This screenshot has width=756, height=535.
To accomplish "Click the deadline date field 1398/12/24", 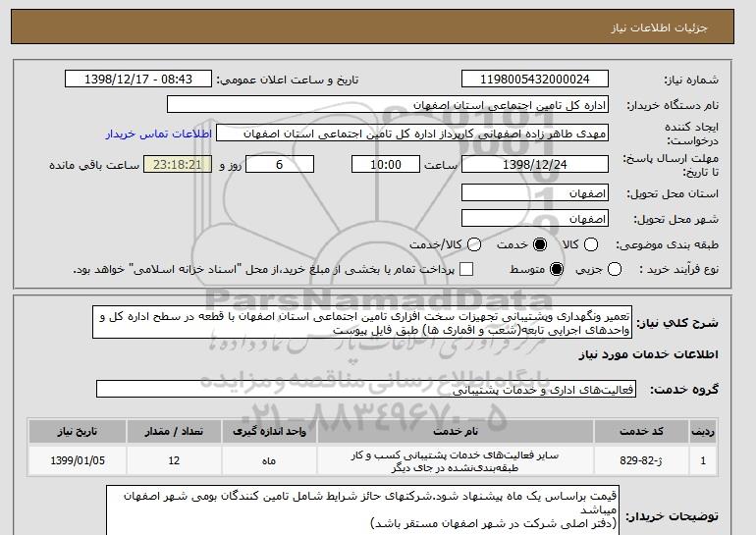I will tap(535, 164).
